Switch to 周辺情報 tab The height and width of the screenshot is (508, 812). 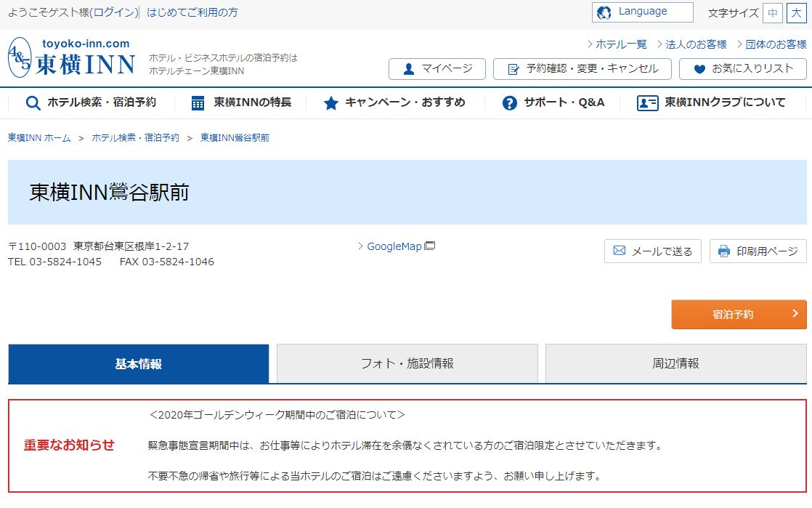(675, 364)
